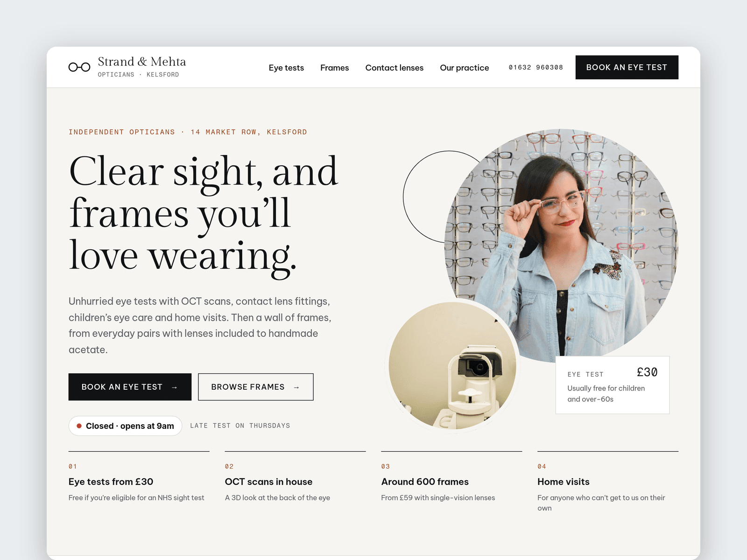Click the Unhurried eye tests intro paragraph
Viewport: 747px width, 560px height.
(x=200, y=325)
